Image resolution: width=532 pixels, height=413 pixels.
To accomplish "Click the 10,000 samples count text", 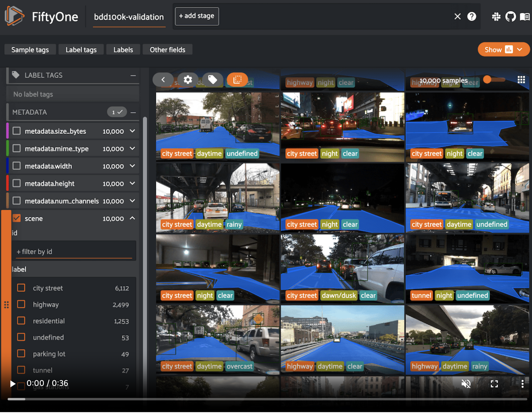I will click(443, 80).
